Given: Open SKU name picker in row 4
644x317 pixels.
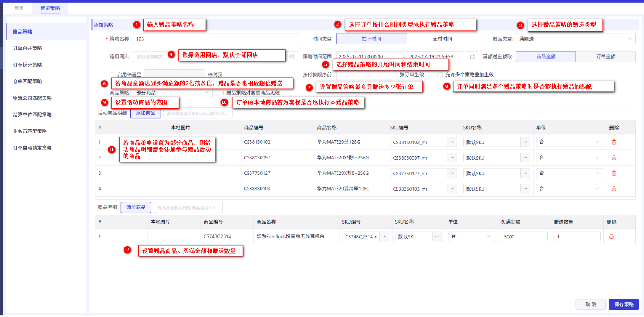Looking at the screenshot, I should point(525,189).
